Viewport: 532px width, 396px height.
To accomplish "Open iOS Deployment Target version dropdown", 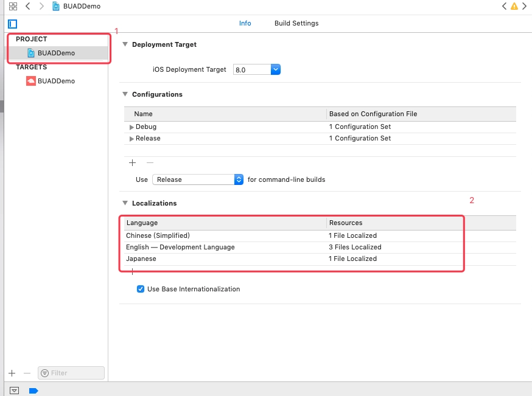I will [276, 69].
